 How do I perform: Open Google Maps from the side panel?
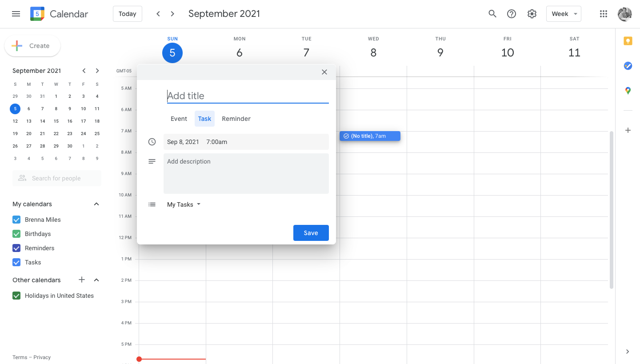tap(628, 91)
